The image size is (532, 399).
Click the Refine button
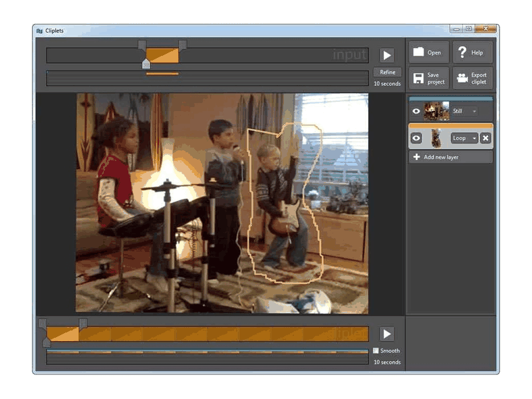click(388, 72)
